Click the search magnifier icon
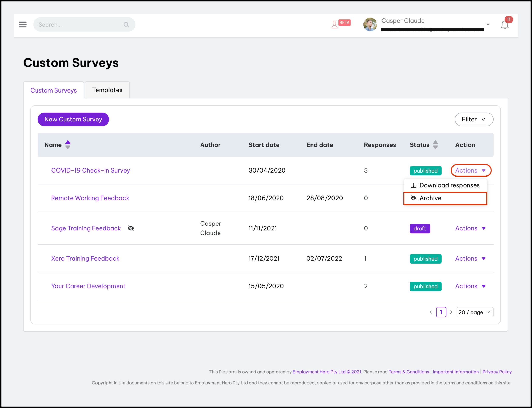Viewport: 532px width, 408px height. coord(126,24)
